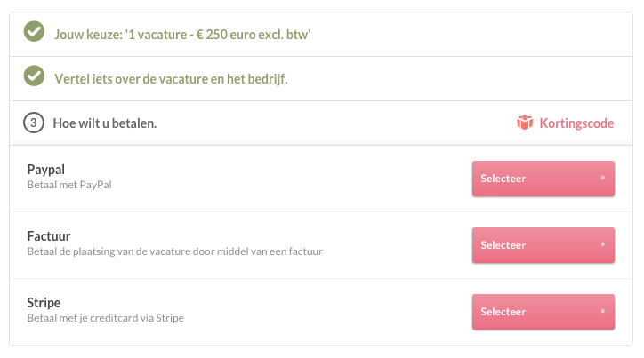The width and height of the screenshot is (644, 358).
Task: Click the gift icon next to Kortingscode
Action: tap(525, 123)
